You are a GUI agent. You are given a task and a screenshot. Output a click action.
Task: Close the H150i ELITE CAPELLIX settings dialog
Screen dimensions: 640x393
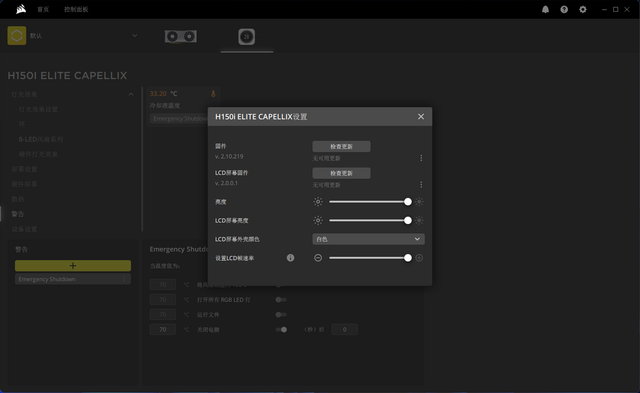[x=421, y=117]
